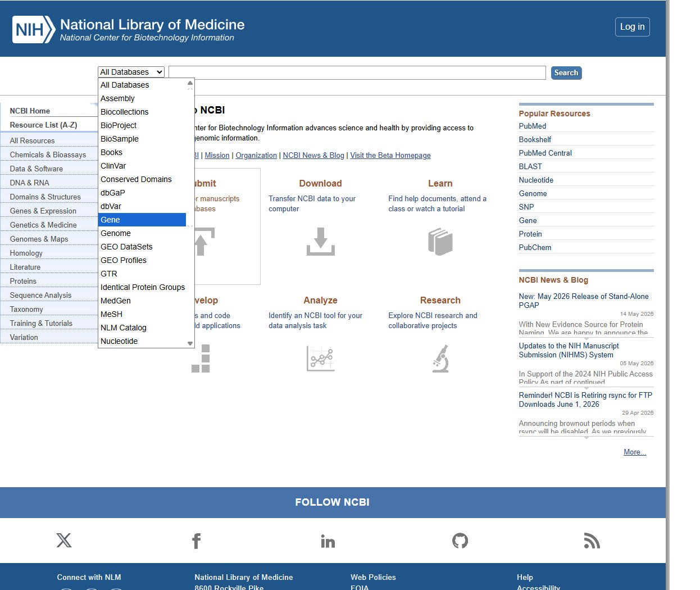Expand Variation sidebar menu
700x590 pixels.
[x=48, y=337]
